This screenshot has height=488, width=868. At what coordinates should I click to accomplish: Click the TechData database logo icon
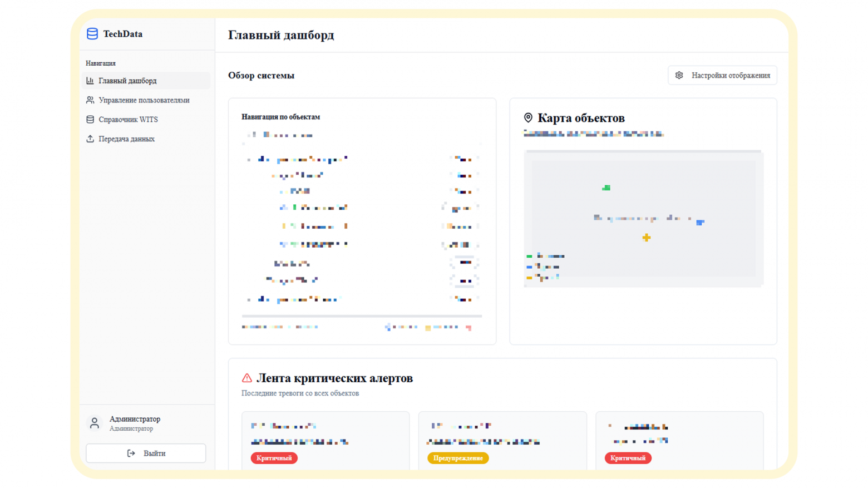pyautogui.click(x=92, y=34)
